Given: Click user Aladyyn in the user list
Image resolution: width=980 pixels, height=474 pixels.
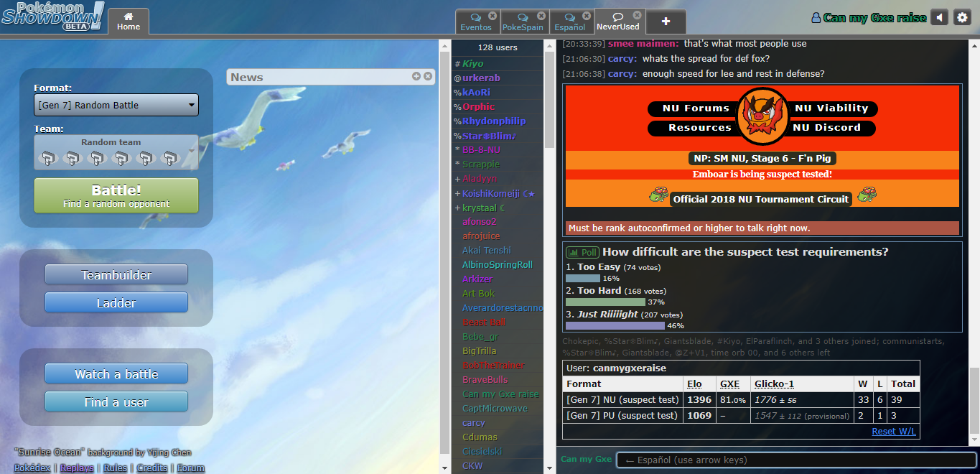Looking at the screenshot, I should 480,179.
